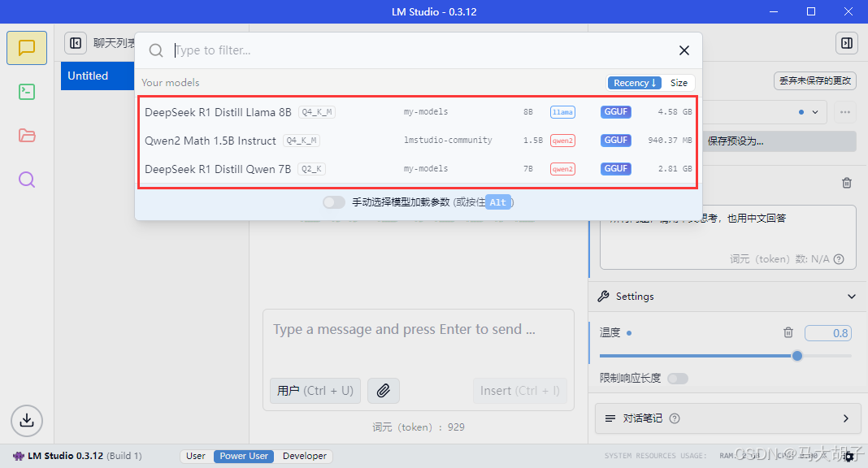Sort models by Size

coord(679,82)
